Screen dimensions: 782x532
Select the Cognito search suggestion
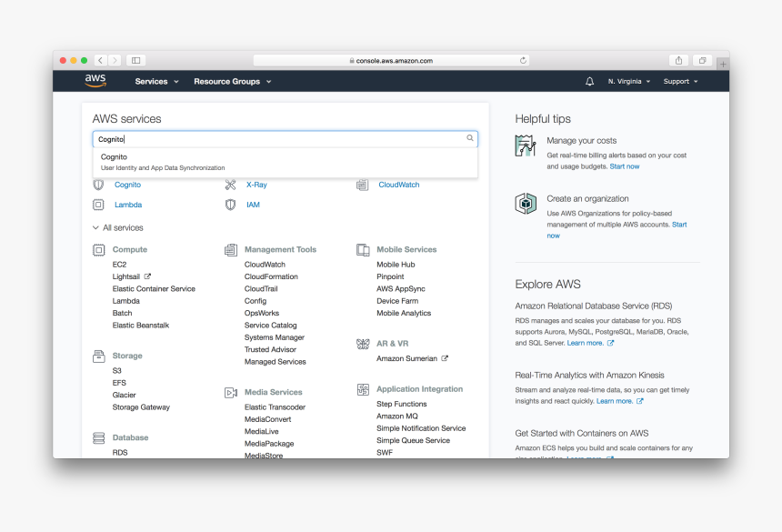(286, 162)
